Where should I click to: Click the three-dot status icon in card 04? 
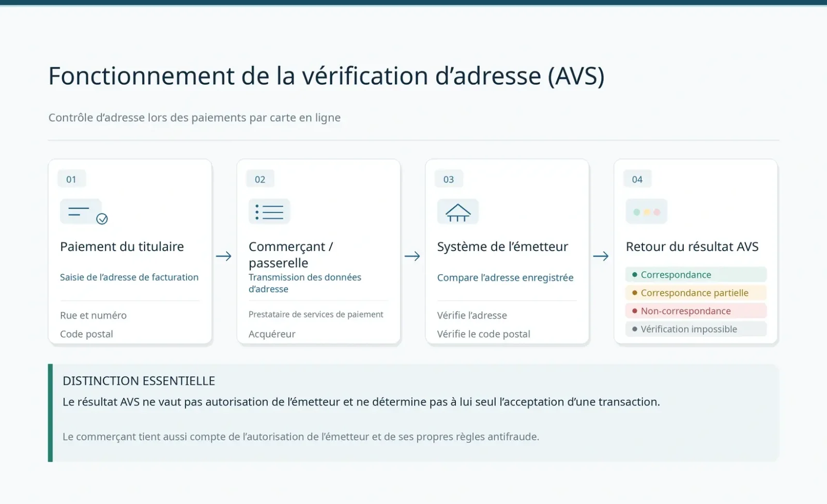[x=647, y=212]
